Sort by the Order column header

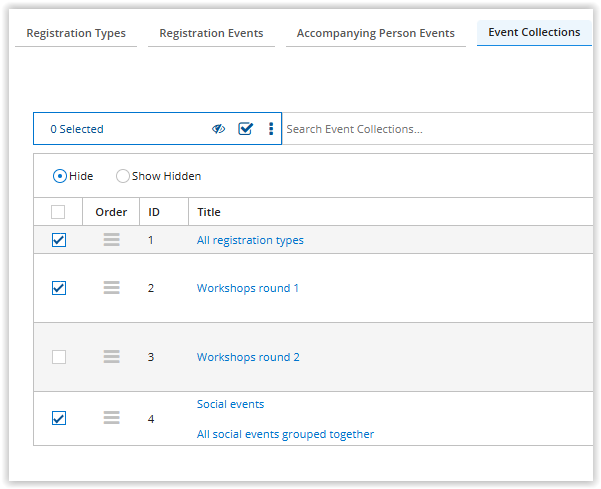click(111, 212)
